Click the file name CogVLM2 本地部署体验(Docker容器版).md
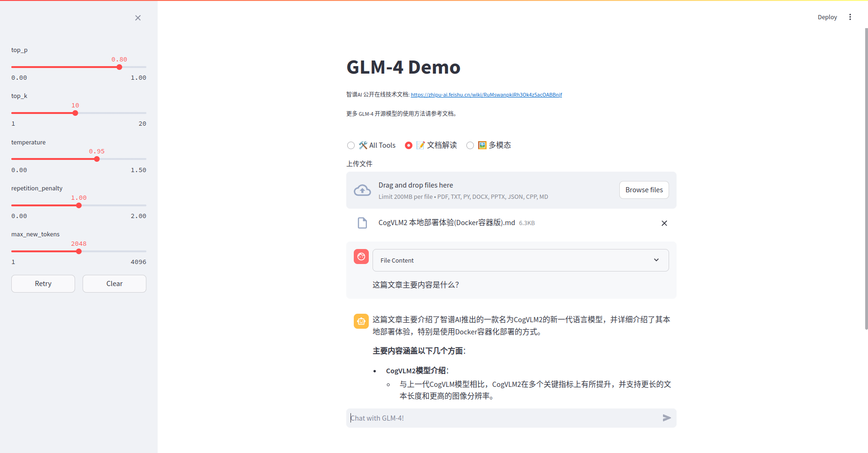868x453 pixels. [447, 223]
